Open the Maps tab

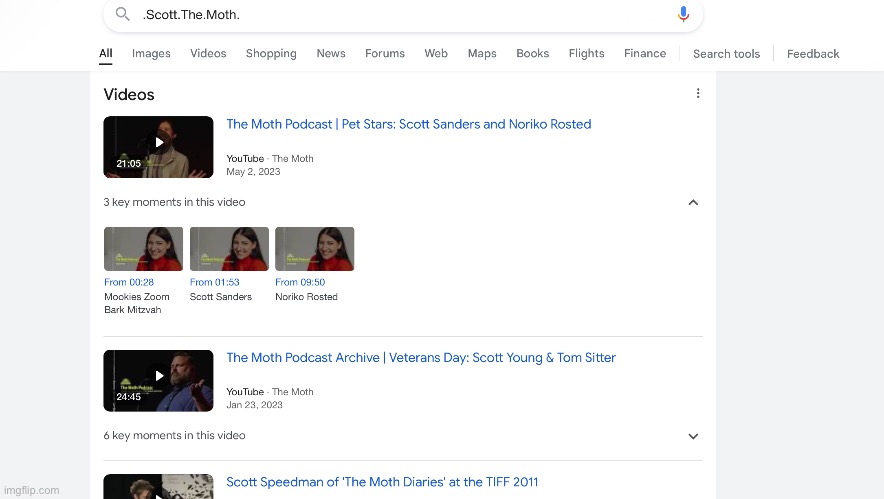482,54
